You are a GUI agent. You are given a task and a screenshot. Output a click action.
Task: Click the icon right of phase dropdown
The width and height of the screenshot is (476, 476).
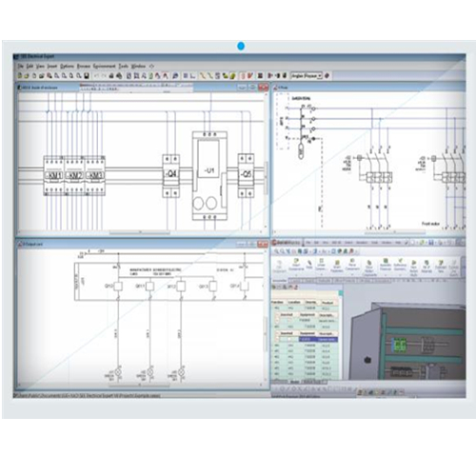pos(327,76)
